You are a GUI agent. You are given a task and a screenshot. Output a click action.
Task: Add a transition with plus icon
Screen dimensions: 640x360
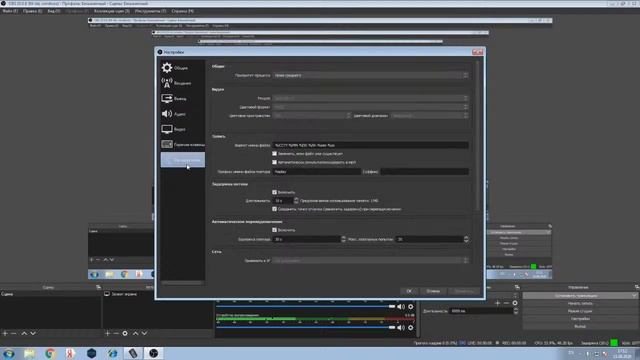[x=498, y=303]
